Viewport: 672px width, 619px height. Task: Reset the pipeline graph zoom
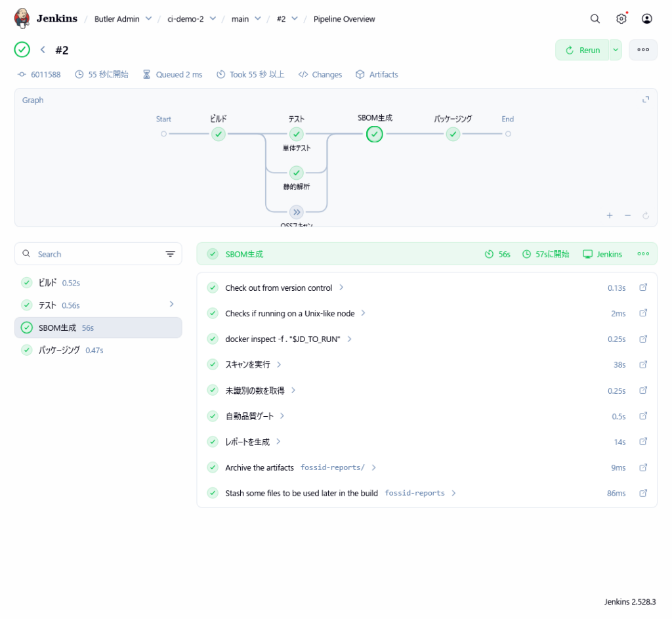coord(646,215)
